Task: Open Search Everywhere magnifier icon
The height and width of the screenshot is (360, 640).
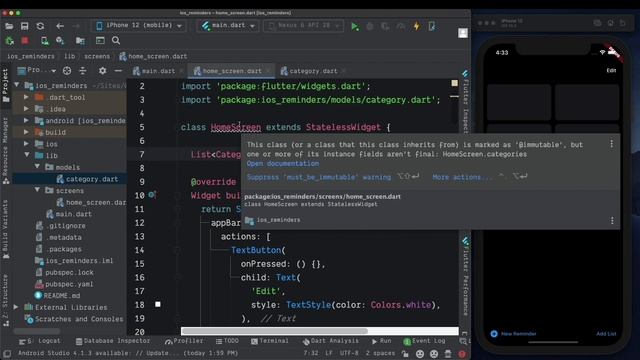Action: (x=116, y=40)
